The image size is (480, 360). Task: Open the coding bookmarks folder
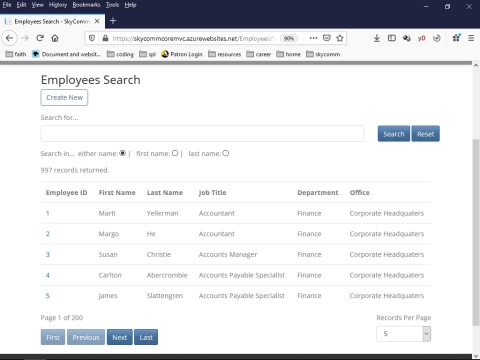click(120, 54)
